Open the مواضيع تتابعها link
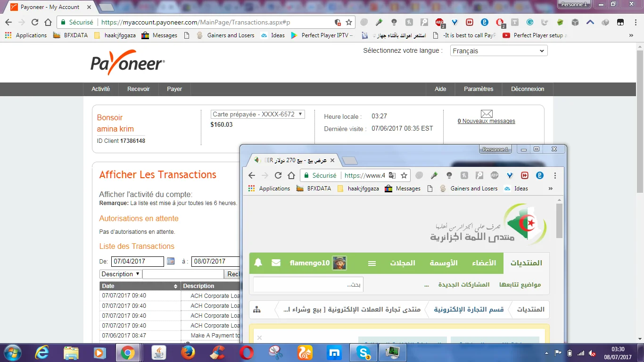 click(x=520, y=285)
